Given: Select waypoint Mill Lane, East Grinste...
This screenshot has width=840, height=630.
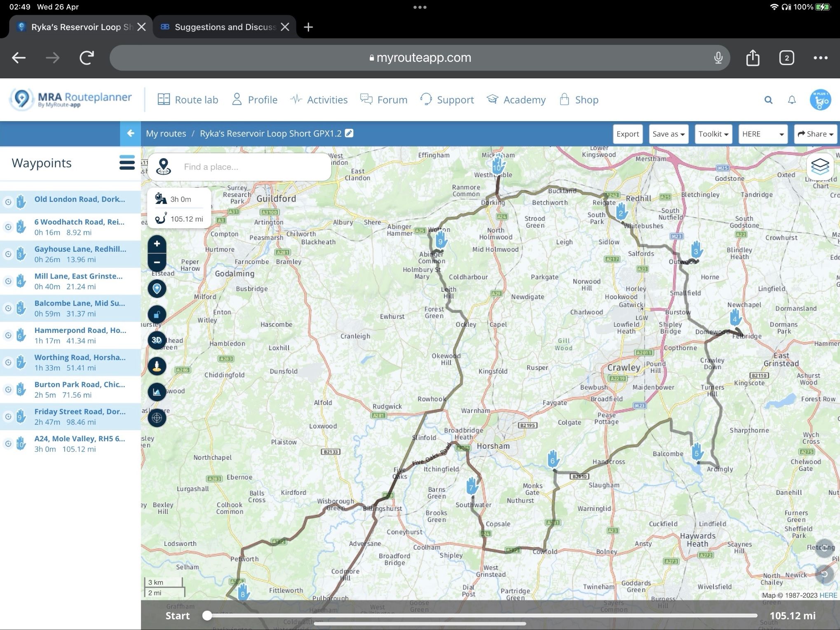Looking at the screenshot, I should pyautogui.click(x=70, y=281).
